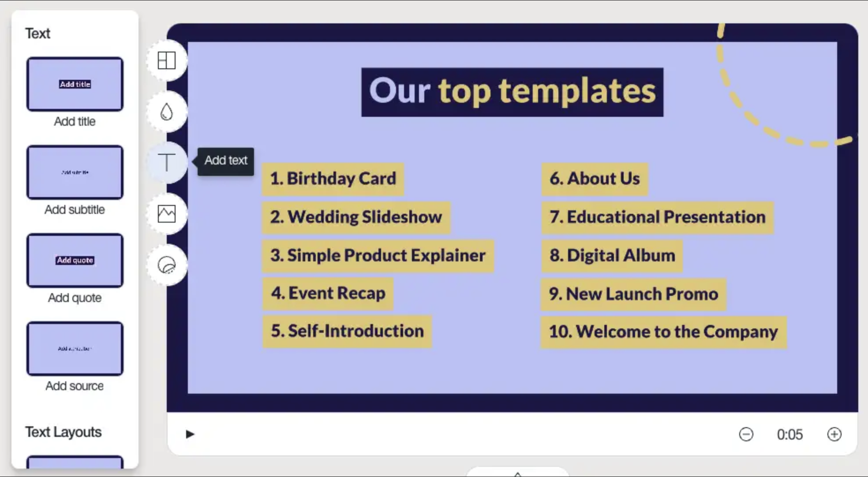Choose the Add quote thumbnail
Screen dimensions: 868x477
(x=75, y=260)
